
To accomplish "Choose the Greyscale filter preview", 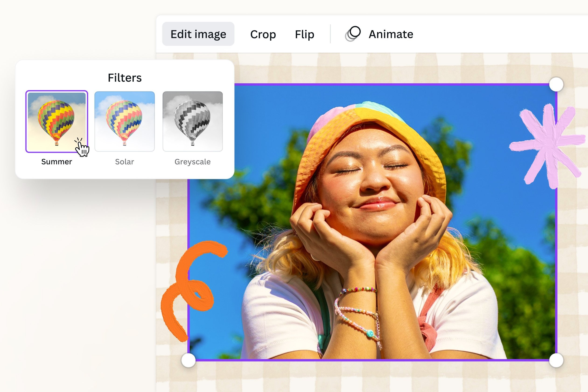I will point(193,121).
